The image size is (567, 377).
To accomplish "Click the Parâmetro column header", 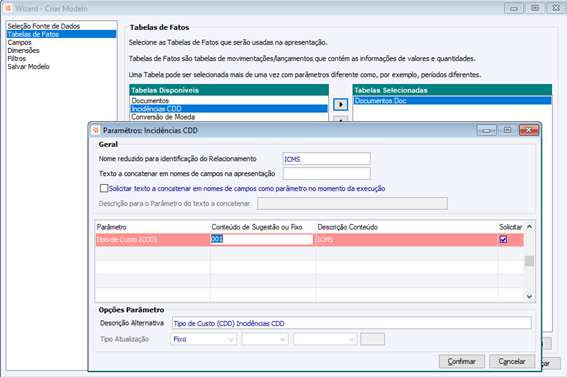I will pos(153,227).
